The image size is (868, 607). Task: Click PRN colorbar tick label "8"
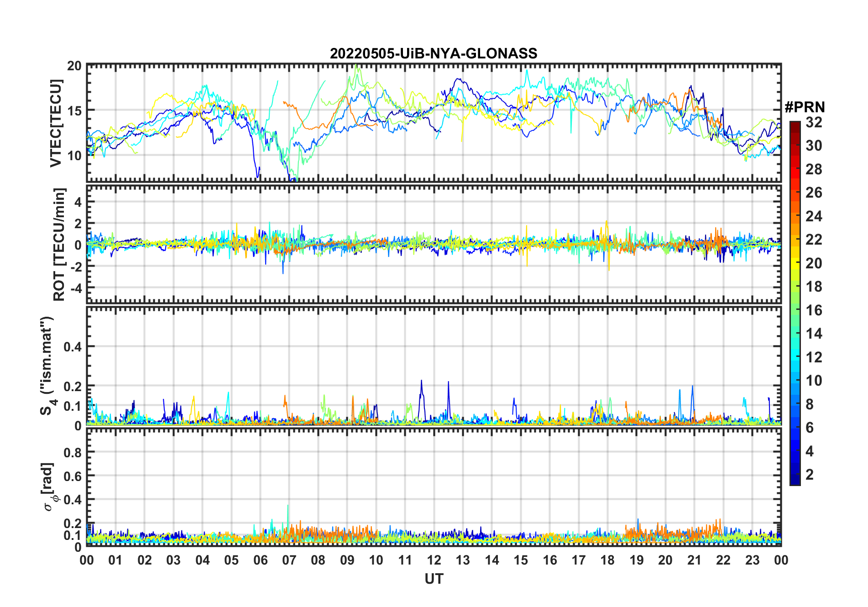point(810,404)
